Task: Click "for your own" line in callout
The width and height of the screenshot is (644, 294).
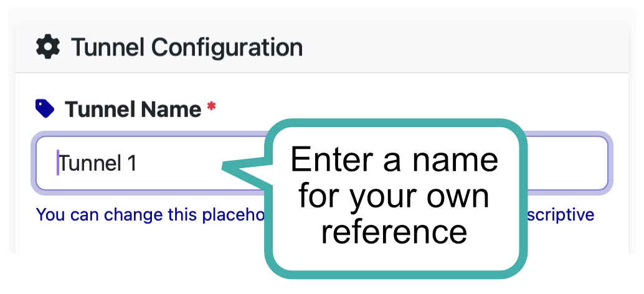Action: [x=394, y=196]
